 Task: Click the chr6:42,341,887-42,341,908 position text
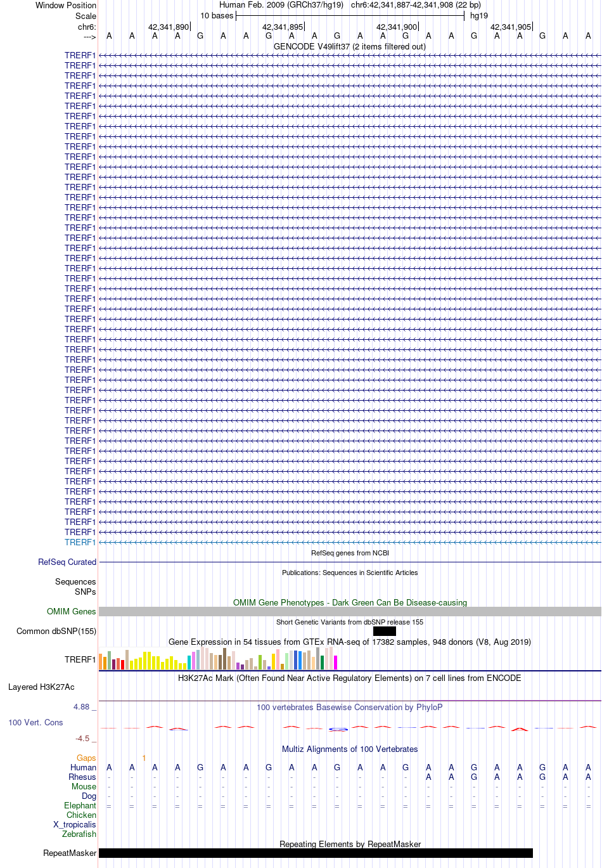[416, 4]
